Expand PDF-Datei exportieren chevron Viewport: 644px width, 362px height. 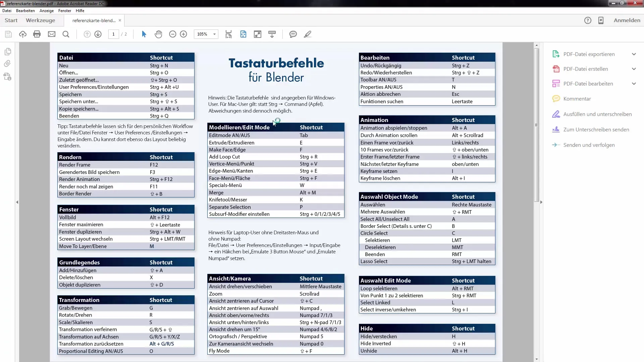click(x=634, y=54)
